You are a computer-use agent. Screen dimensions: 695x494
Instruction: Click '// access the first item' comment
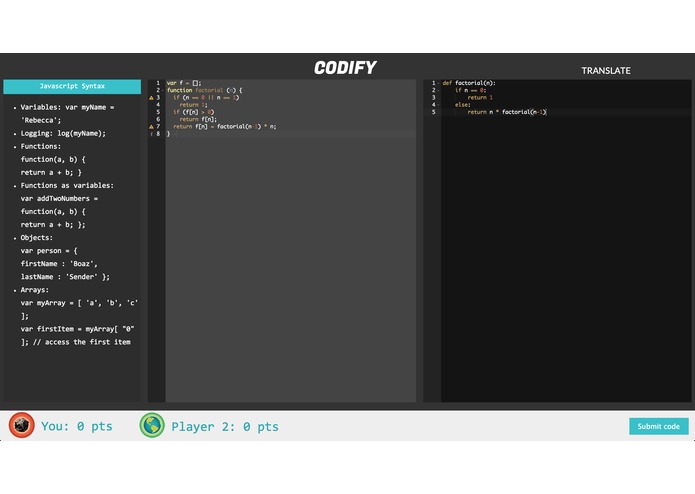82,342
